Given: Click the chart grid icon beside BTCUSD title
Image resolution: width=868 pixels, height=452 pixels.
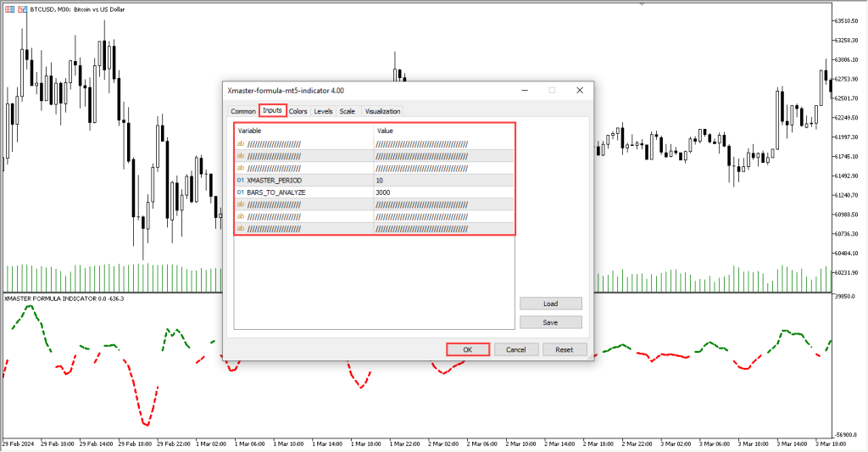Looking at the screenshot, I should pyautogui.click(x=10, y=9).
